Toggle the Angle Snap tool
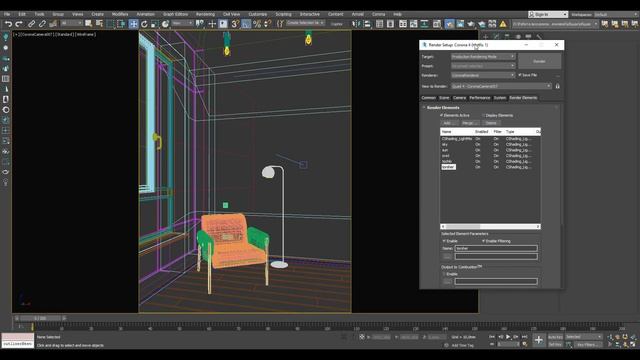Viewport: 640px width, 360px height. pos(246,24)
